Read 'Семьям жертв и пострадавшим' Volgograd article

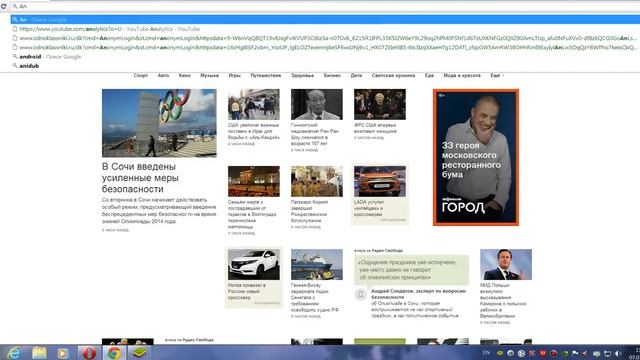click(x=252, y=214)
